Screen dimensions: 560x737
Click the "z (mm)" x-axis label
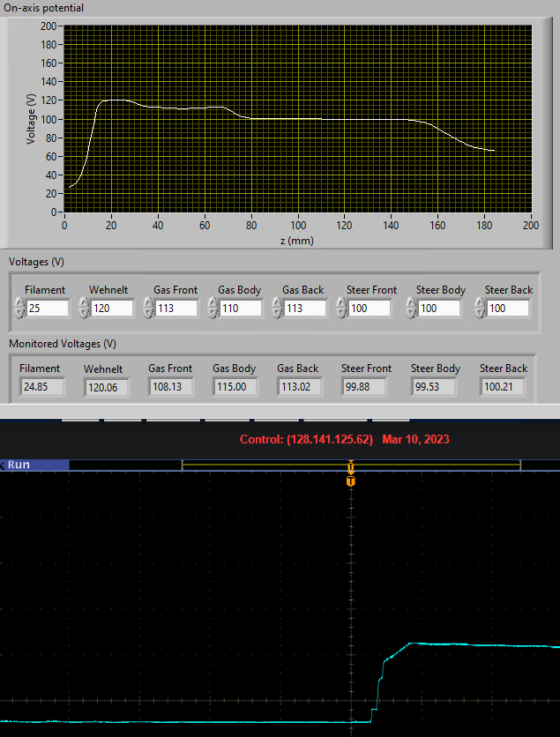pyautogui.click(x=296, y=241)
